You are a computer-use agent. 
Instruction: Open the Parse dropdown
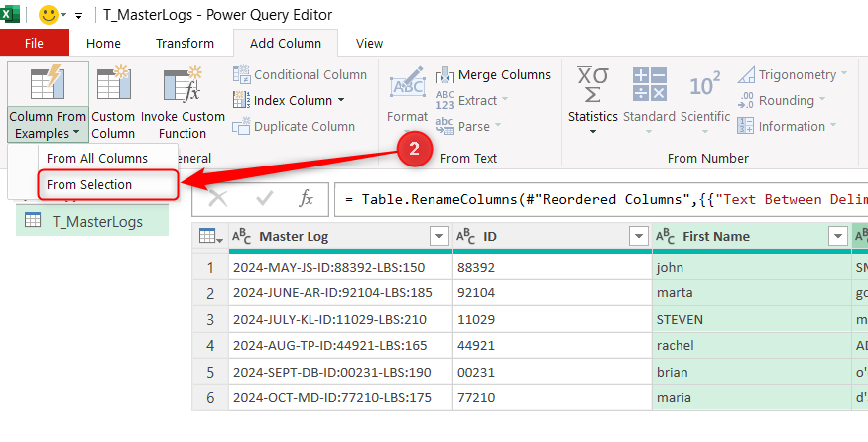point(468,126)
